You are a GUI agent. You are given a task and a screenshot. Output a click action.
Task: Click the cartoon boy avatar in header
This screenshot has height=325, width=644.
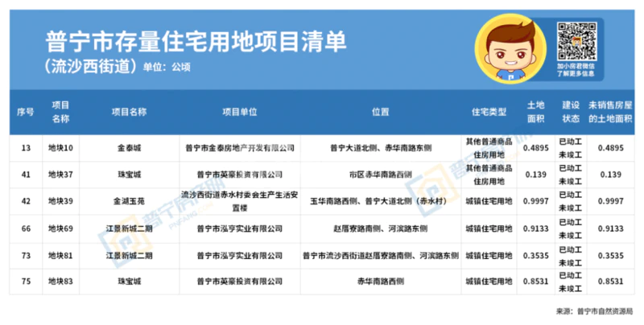click(510, 50)
